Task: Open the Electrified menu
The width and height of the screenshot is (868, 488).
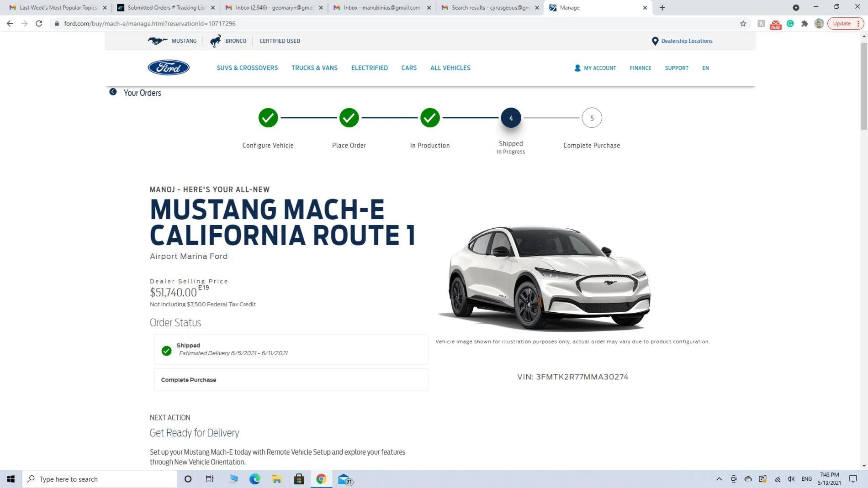Action: (x=369, y=68)
